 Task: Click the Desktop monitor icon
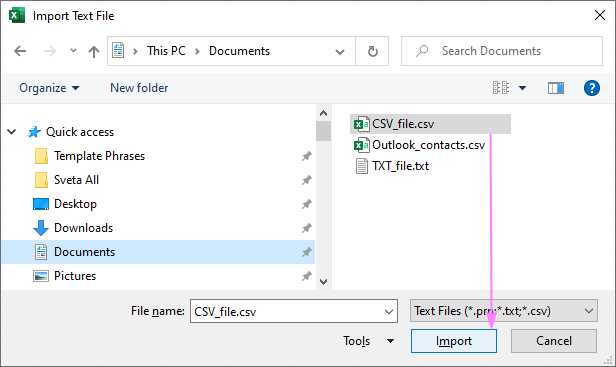point(41,204)
